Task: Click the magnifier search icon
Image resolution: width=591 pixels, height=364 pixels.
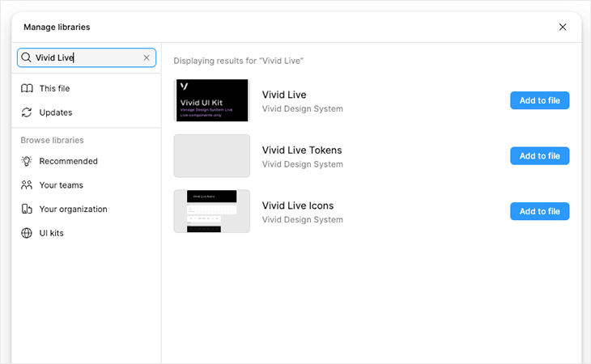Action: (26, 57)
